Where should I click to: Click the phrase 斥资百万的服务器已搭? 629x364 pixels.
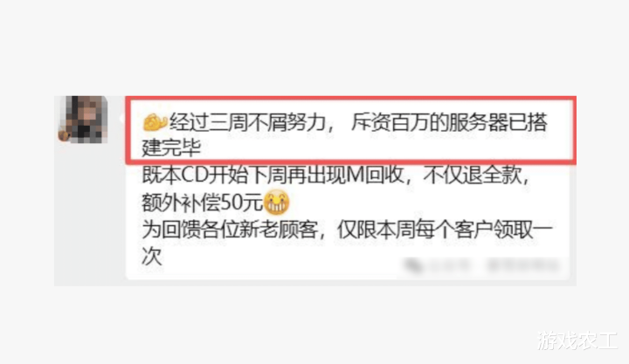click(449, 122)
